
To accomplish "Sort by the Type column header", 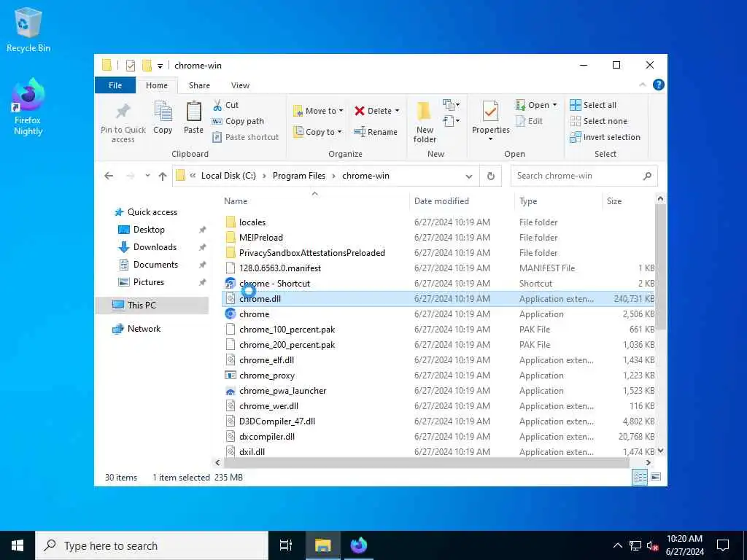I will 558,201.
